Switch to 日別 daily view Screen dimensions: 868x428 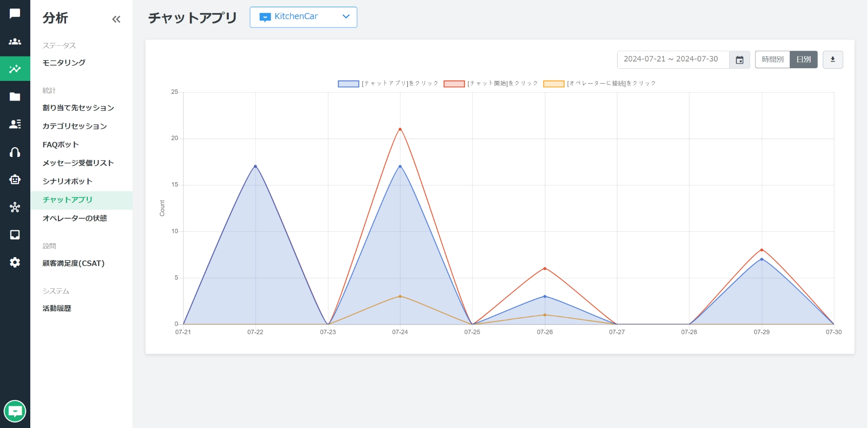(803, 60)
